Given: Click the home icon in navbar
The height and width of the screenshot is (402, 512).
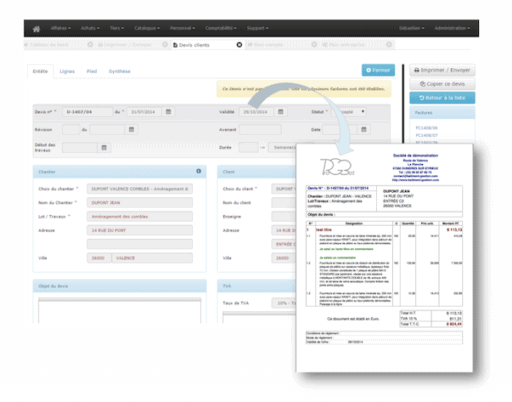Looking at the screenshot, I should coord(36,29).
